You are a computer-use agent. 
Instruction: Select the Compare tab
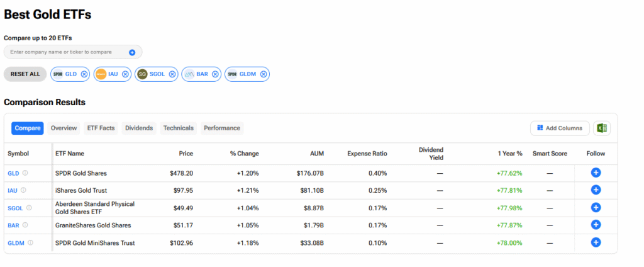tap(28, 128)
